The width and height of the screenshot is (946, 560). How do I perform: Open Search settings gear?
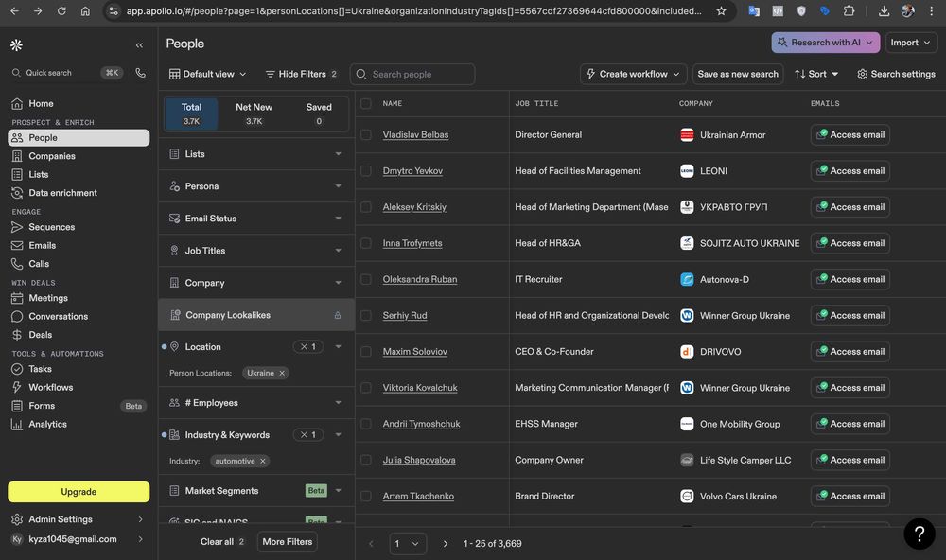[896, 74]
